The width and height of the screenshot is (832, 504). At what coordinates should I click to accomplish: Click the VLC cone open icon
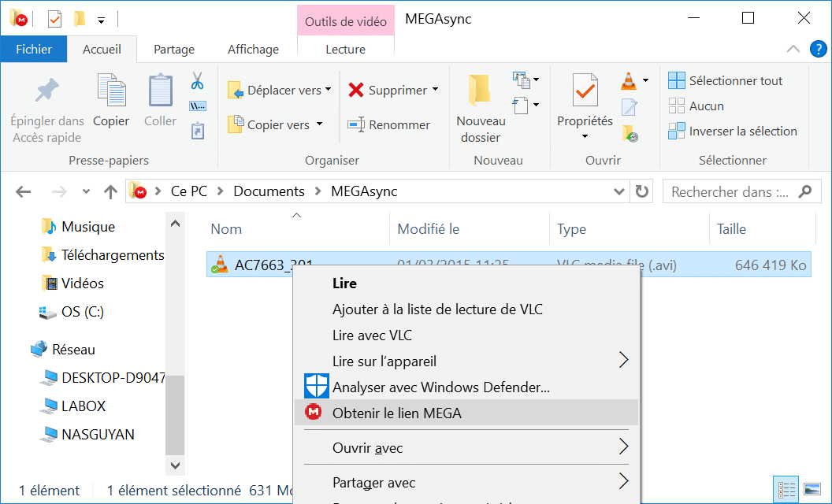tap(629, 81)
